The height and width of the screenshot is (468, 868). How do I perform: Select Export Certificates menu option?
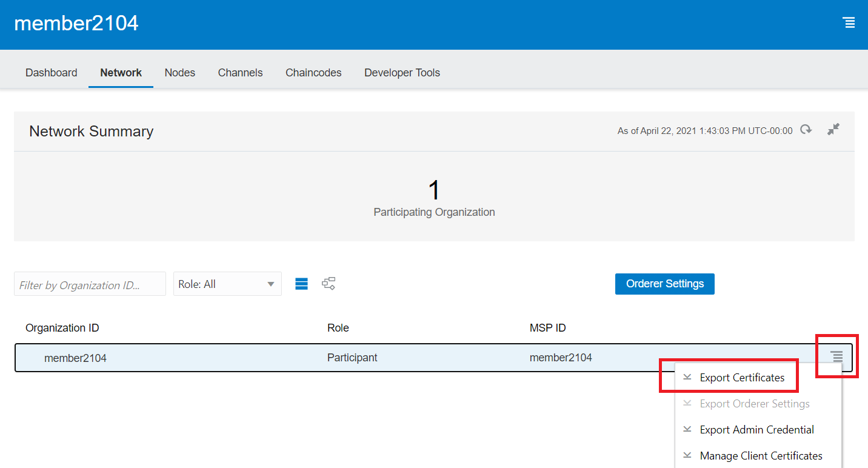tap(742, 378)
